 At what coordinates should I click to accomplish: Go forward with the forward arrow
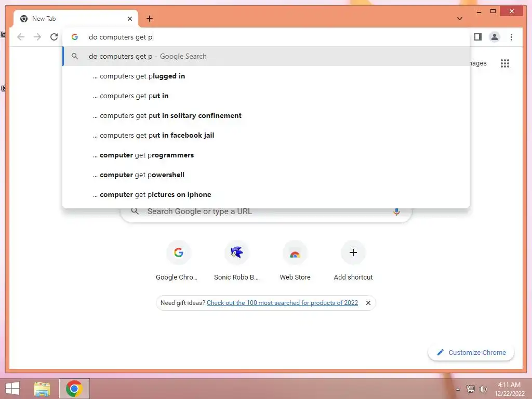point(37,37)
